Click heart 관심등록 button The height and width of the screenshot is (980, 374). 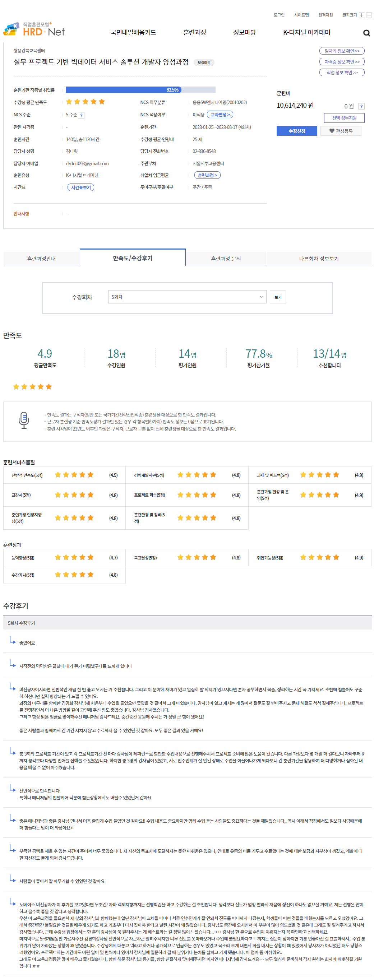[x=341, y=131]
